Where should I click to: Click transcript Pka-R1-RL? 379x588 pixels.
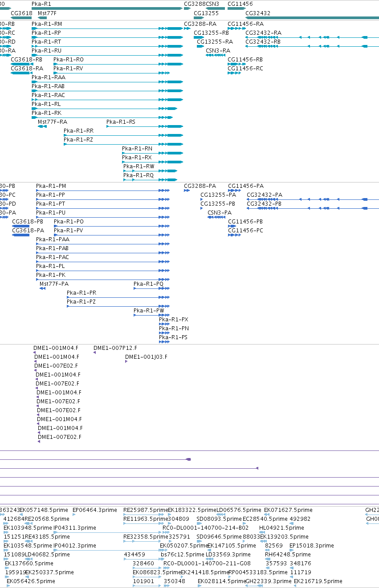coord(46,104)
